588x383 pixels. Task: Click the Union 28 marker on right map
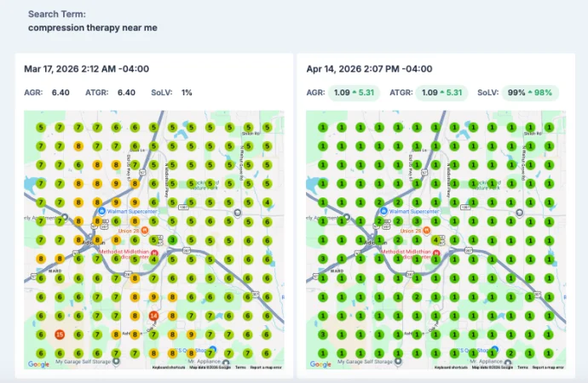427,231
